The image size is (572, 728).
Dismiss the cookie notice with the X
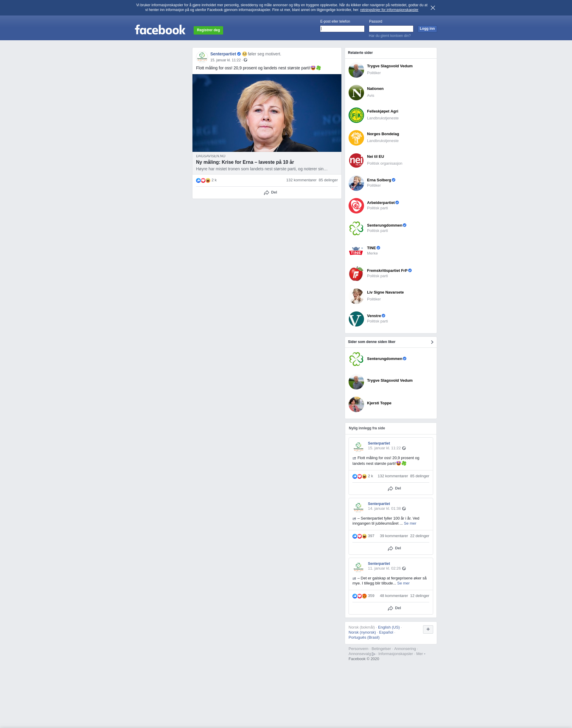point(433,8)
